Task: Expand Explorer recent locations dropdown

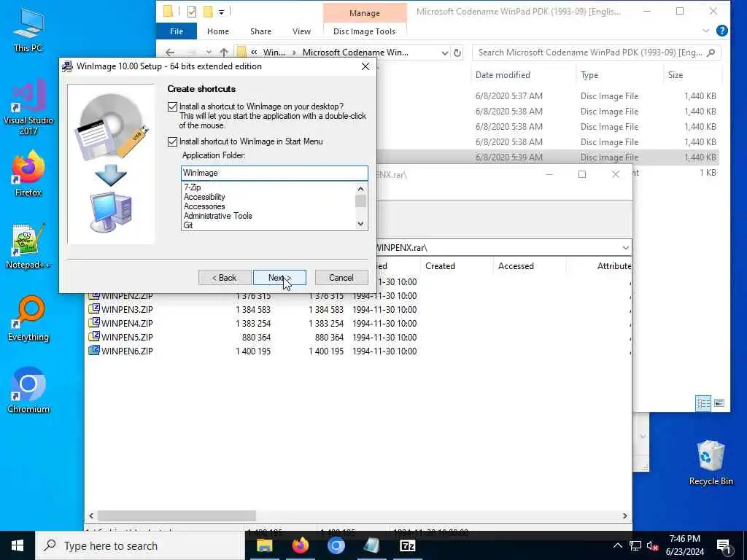Action: (x=209, y=52)
